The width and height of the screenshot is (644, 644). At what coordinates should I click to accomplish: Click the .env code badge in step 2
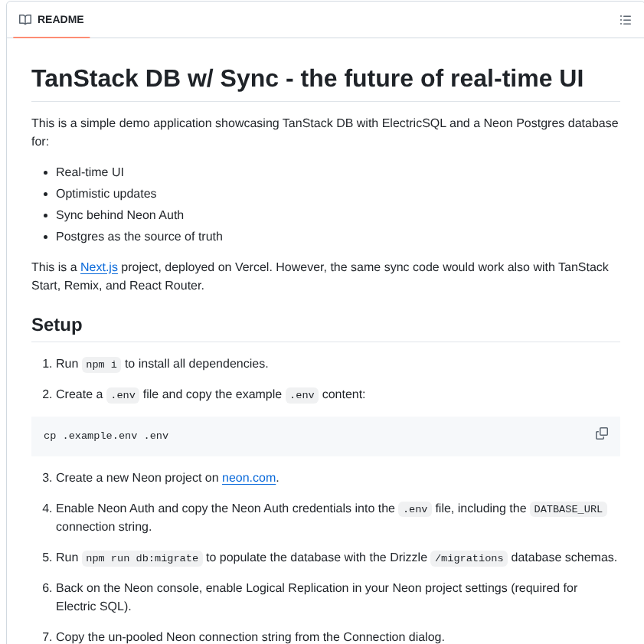coord(123,394)
